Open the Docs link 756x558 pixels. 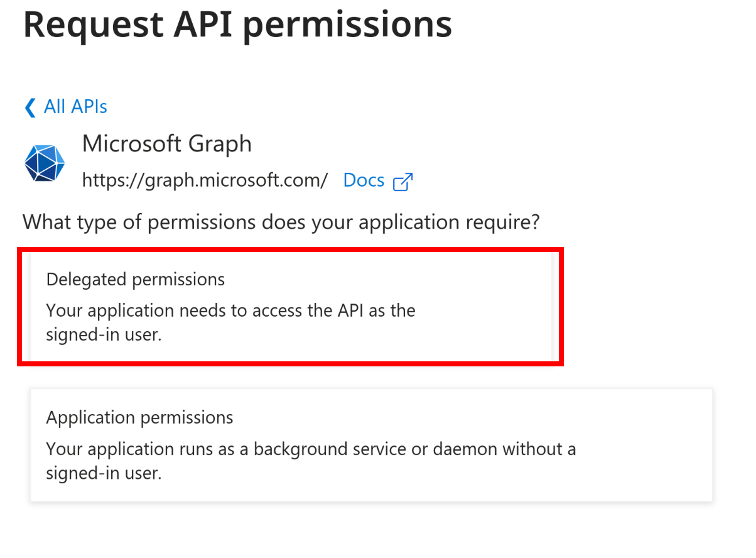click(364, 181)
